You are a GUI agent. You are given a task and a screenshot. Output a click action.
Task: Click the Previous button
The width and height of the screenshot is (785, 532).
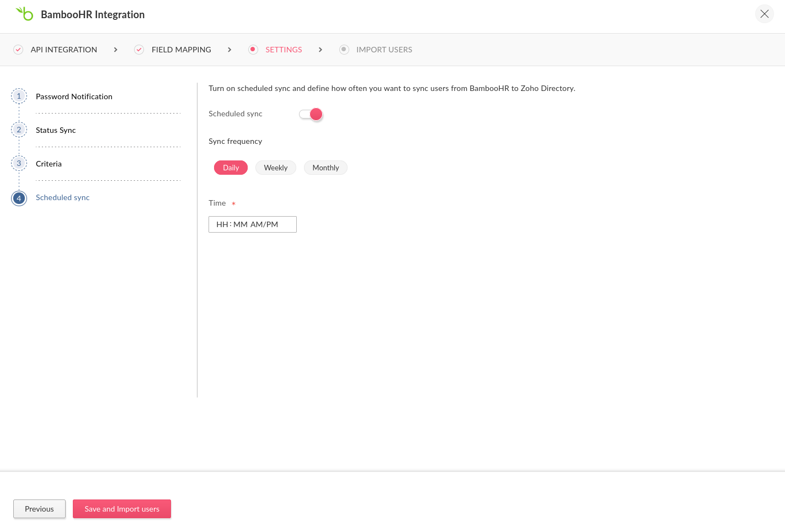tap(39, 509)
